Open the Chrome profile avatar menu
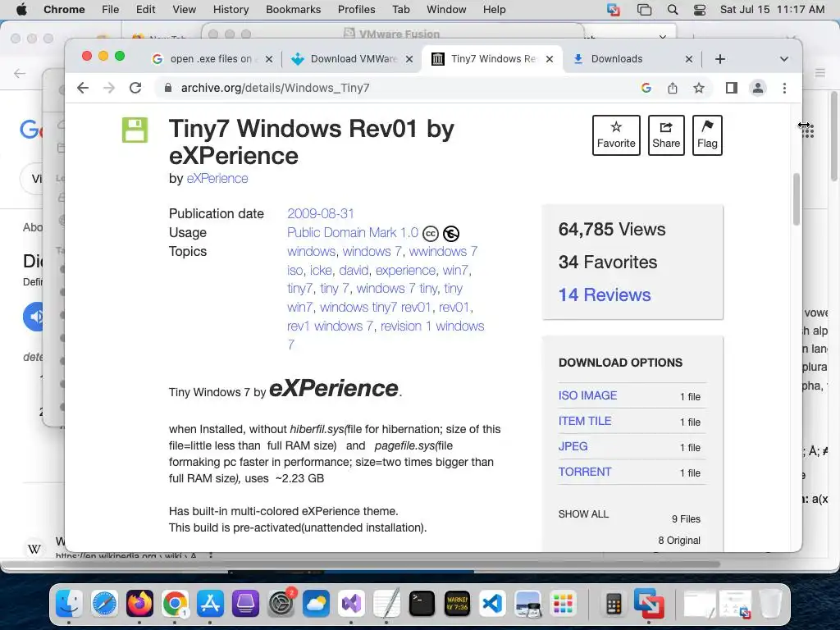This screenshot has width=840, height=630. point(757,88)
